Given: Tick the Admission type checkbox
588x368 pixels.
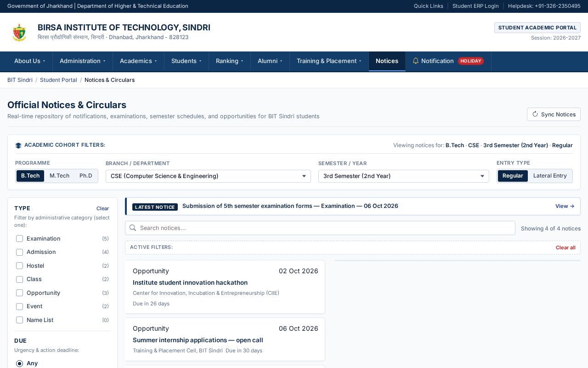Looking at the screenshot, I should point(19,252).
